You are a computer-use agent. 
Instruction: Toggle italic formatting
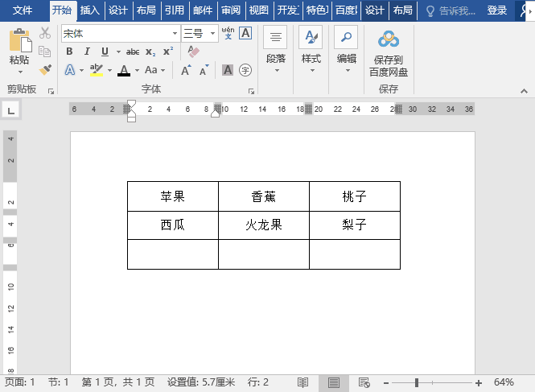tap(88, 52)
